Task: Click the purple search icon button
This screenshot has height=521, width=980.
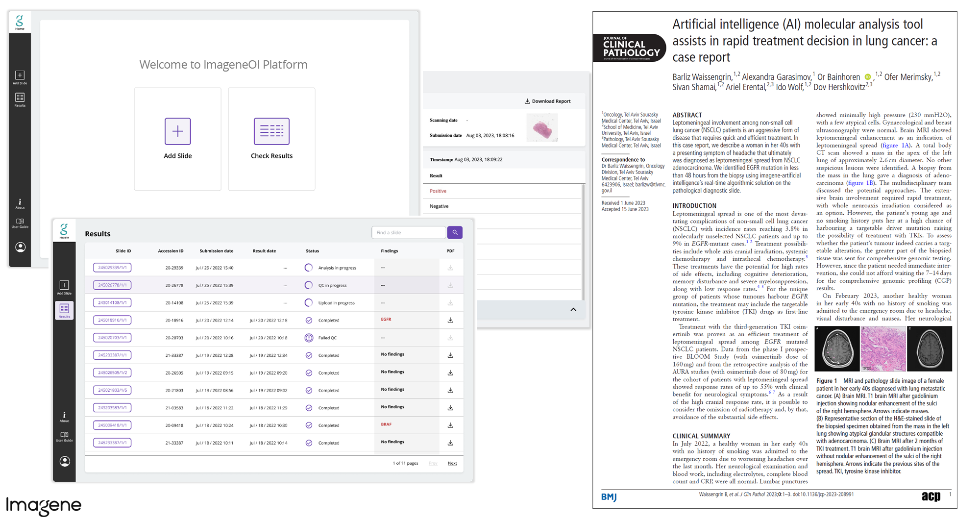Action: (455, 232)
